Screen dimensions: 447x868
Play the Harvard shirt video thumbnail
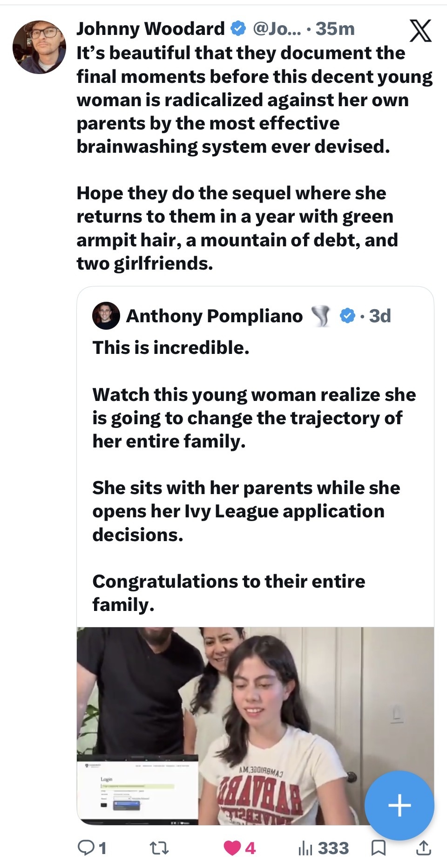[x=255, y=726]
